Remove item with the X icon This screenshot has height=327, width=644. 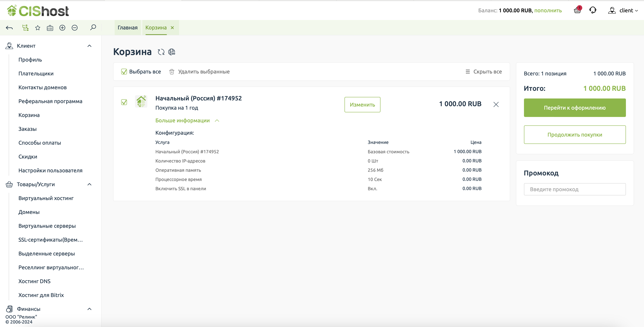496,104
